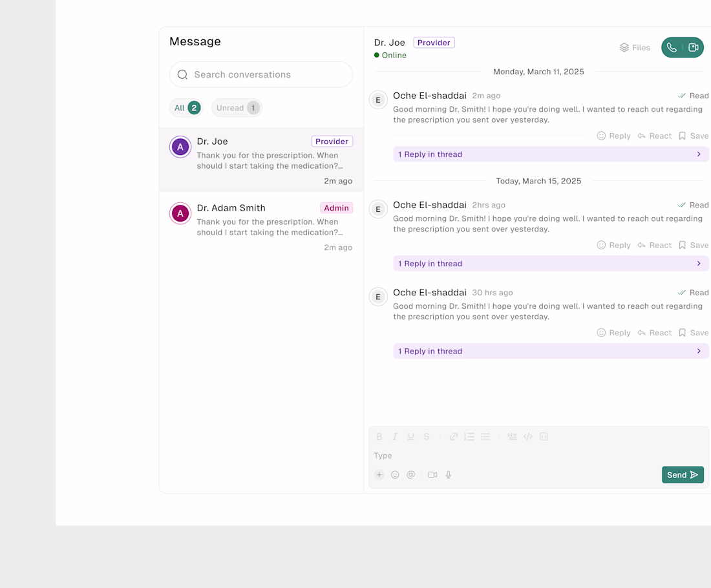React to the 2hrs ago message
This screenshot has width=711, height=588.
[x=654, y=246]
